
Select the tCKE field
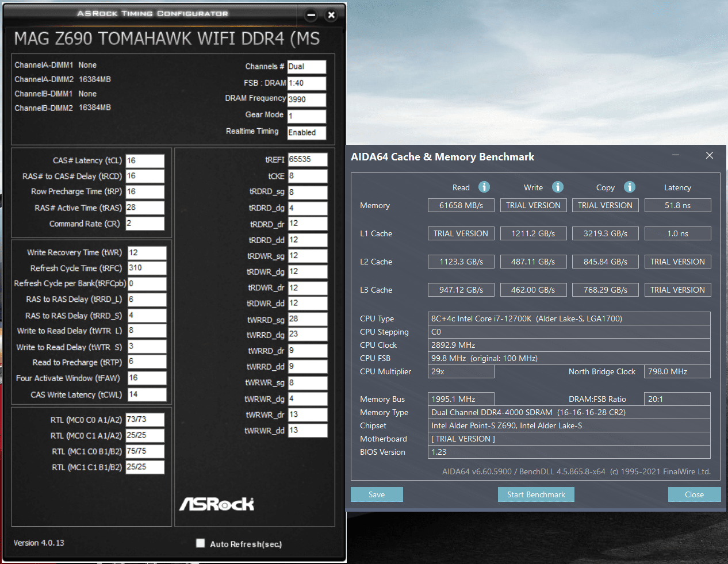[x=308, y=176]
